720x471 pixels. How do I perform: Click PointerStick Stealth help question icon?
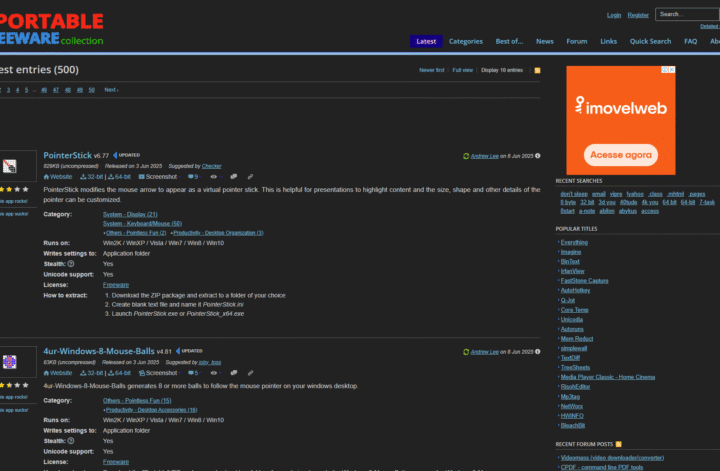[x=71, y=264]
